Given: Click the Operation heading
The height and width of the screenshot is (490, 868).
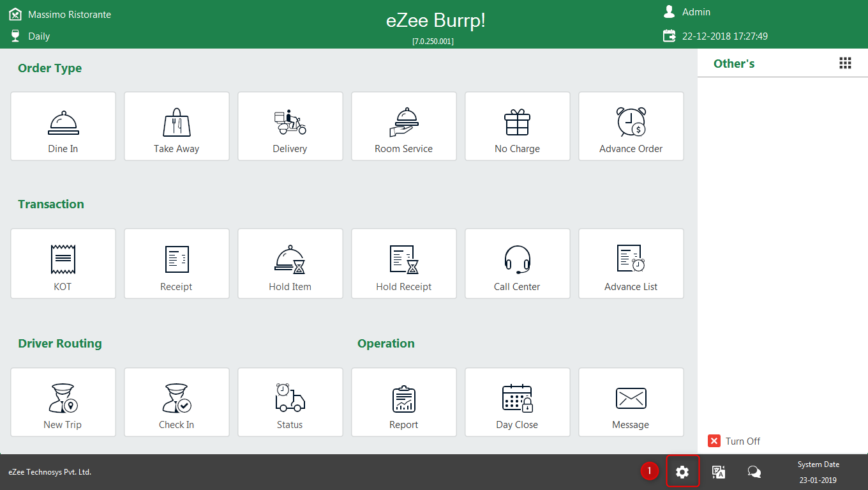Looking at the screenshot, I should click(386, 344).
